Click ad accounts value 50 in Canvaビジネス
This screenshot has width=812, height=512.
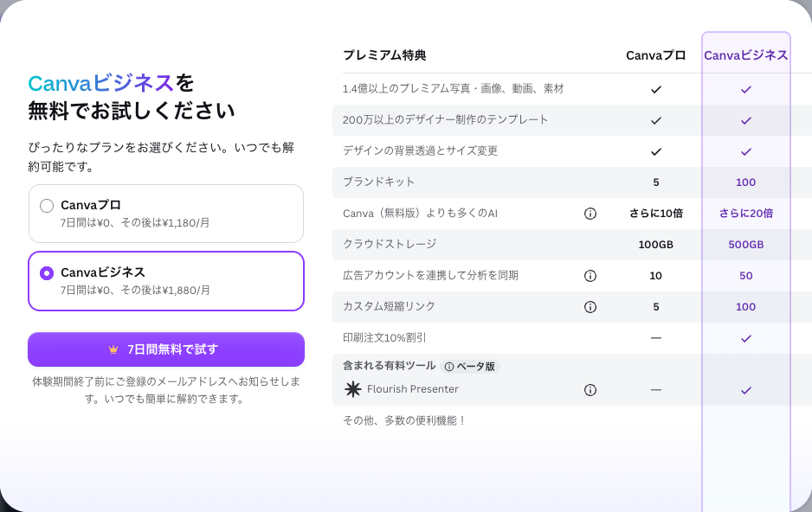click(x=745, y=276)
